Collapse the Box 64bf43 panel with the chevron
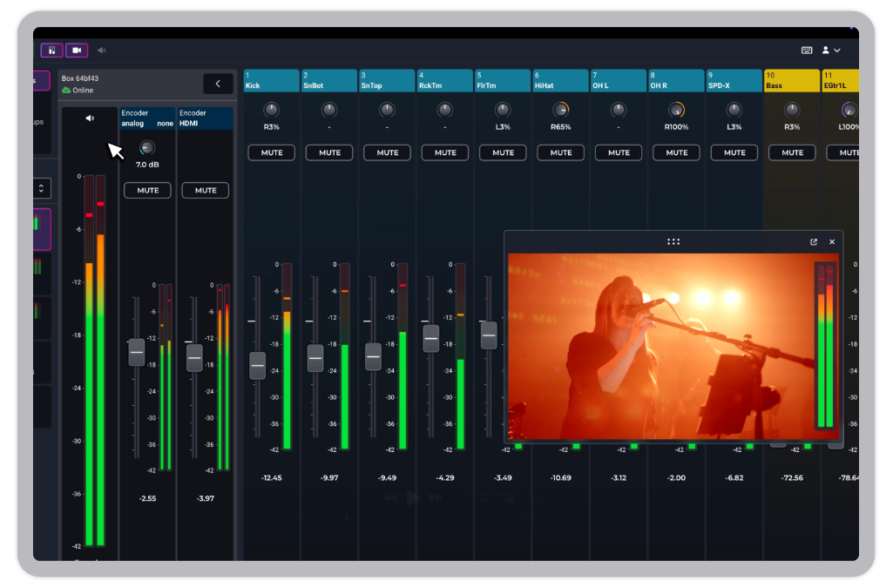The height and width of the screenshot is (588, 893). tap(219, 84)
